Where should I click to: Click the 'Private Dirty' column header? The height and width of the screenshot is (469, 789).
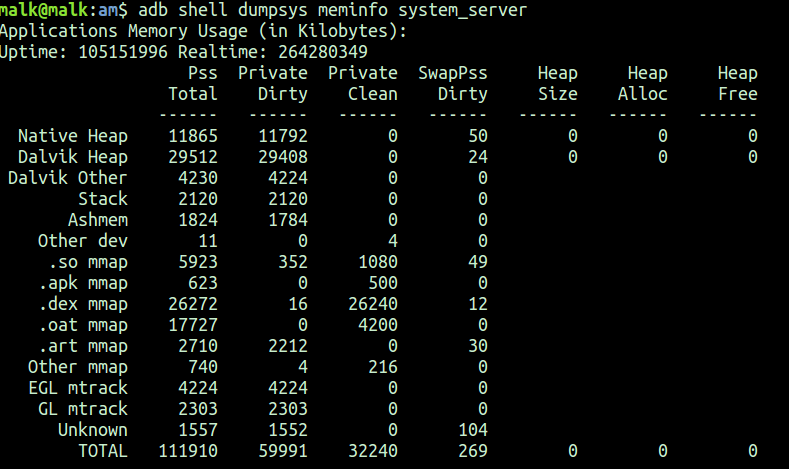click(273, 84)
